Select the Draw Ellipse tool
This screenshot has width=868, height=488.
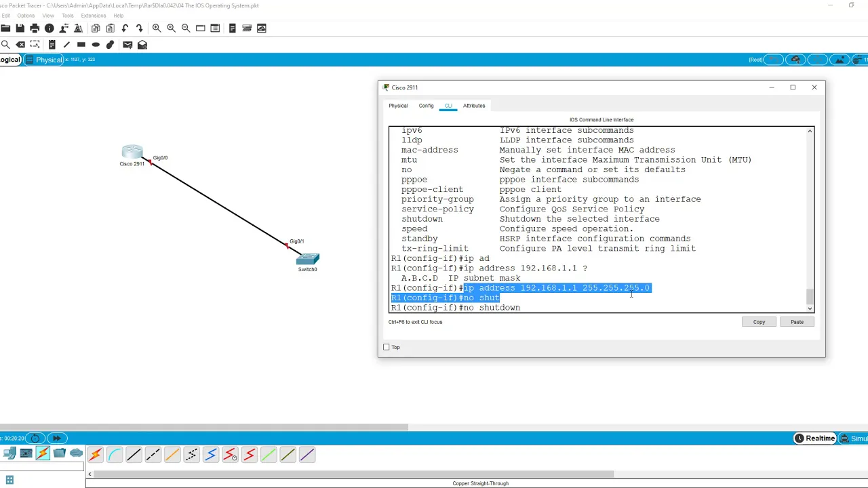[96, 45]
